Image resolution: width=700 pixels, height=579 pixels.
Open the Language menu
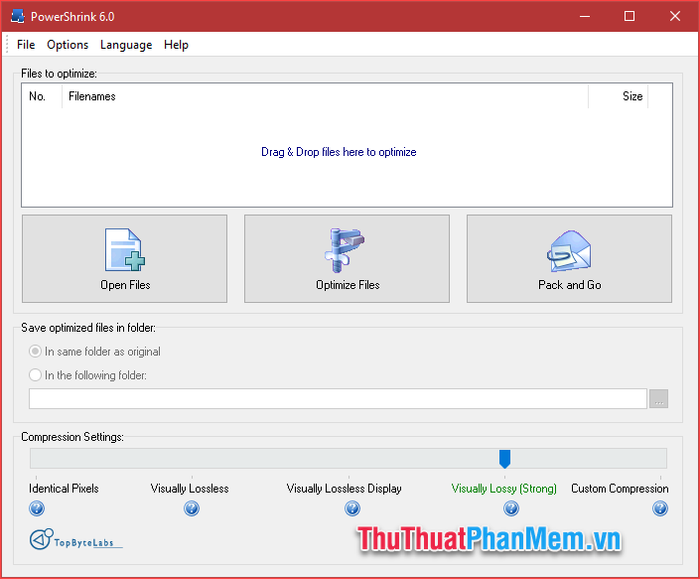pyautogui.click(x=126, y=45)
